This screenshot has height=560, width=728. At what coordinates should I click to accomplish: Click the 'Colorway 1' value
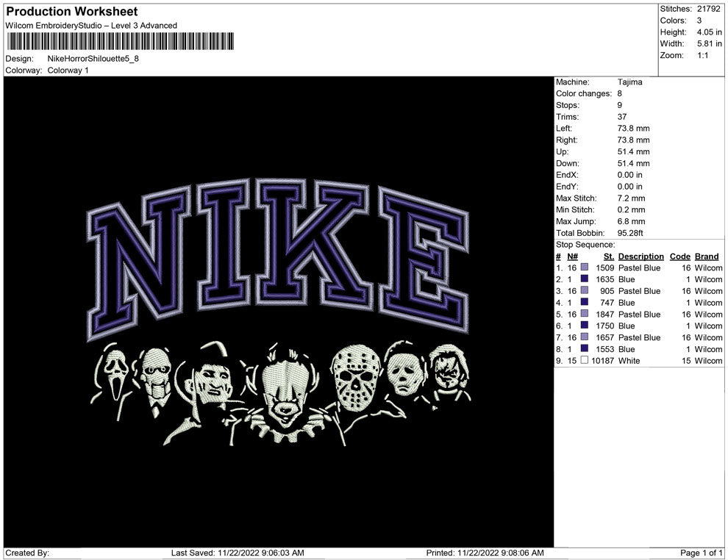pyautogui.click(x=68, y=71)
